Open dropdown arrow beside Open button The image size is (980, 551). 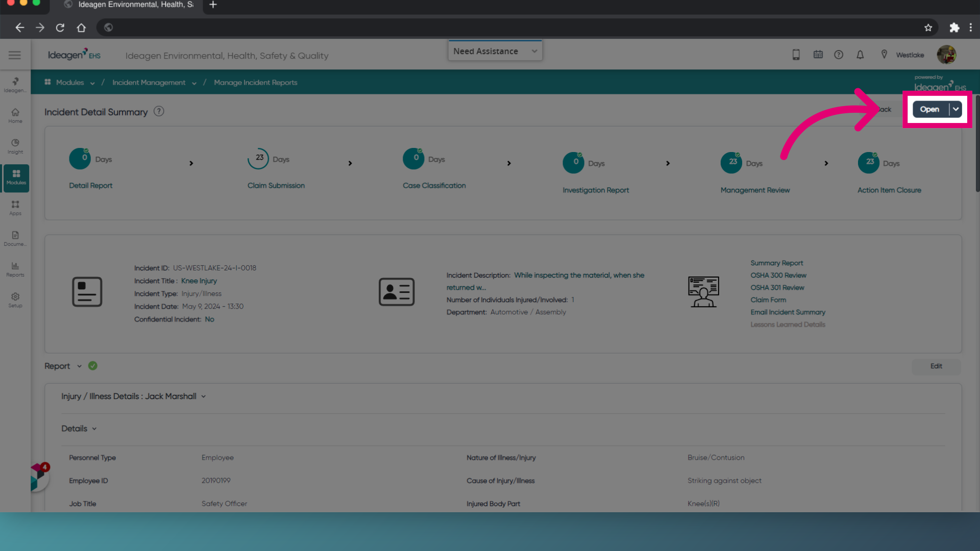pyautogui.click(x=955, y=109)
